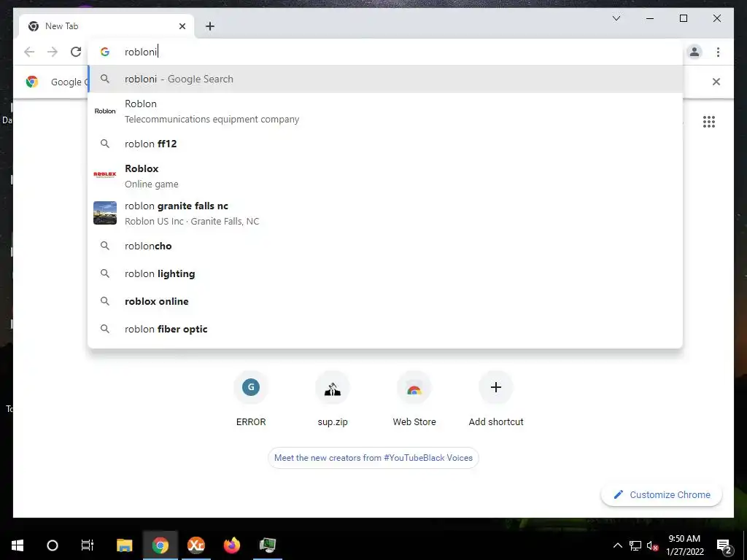The height and width of the screenshot is (560, 747).
Task: Select the 'robloncho' suggestion
Action: [385, 246]
